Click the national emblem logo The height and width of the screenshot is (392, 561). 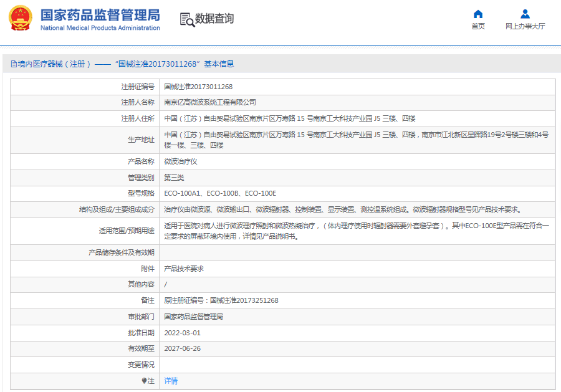21,18
